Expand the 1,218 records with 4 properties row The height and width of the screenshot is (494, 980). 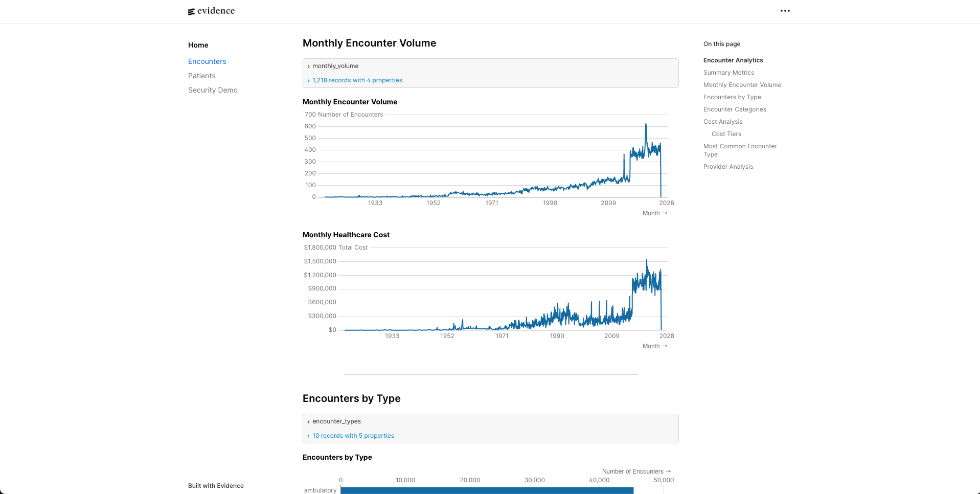click(357, 80)
